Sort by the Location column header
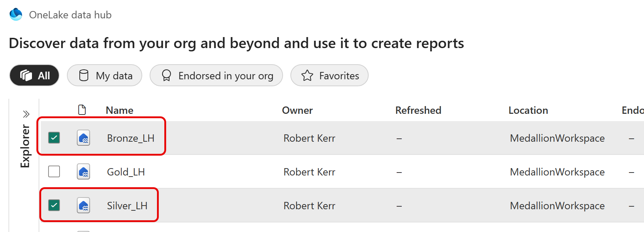Screen dimensions: 644x232 click(x=528, y=110)
